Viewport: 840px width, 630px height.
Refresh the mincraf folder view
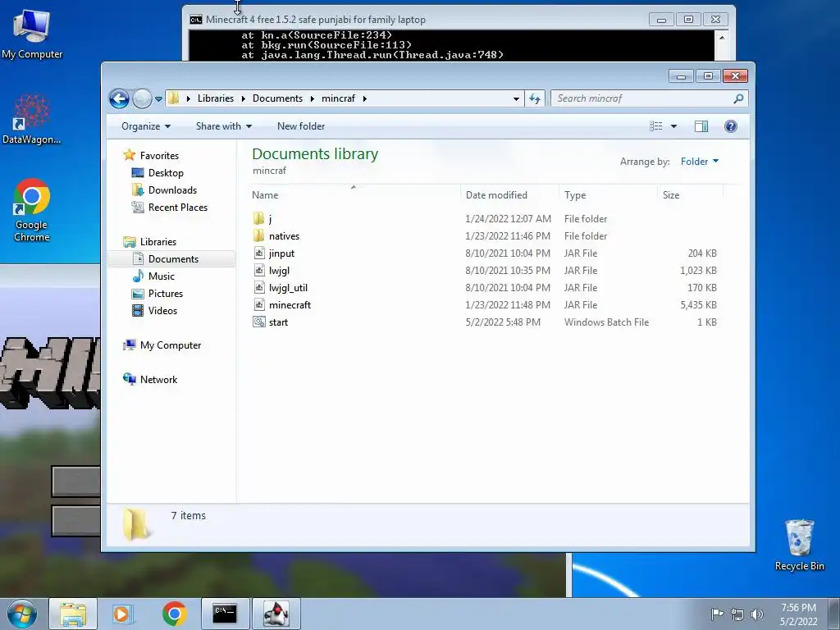click(535, 98)
